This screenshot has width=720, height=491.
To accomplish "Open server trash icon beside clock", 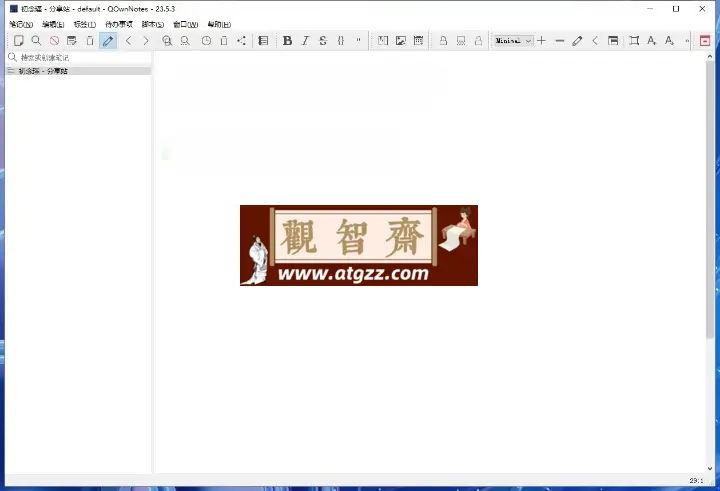I will click(224, 41).
